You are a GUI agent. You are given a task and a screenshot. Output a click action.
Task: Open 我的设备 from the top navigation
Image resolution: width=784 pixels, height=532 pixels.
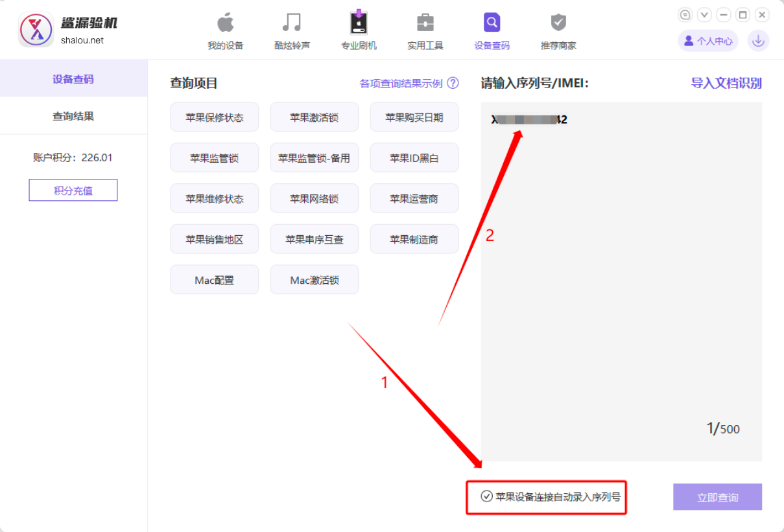(225, 29)
